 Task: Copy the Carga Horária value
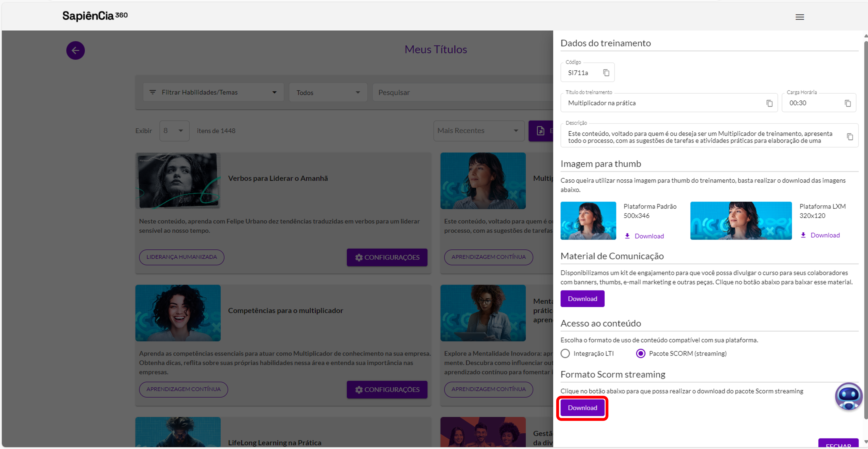click(847, 103)
